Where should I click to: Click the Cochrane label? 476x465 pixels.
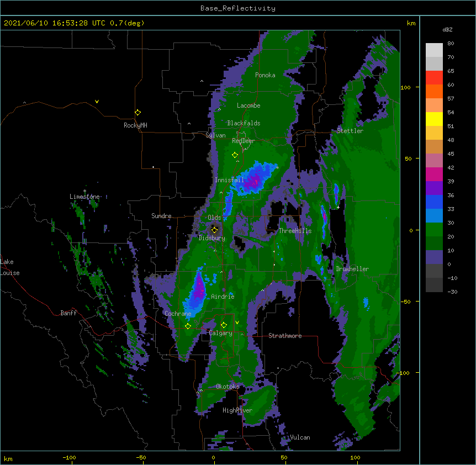point(178,314)
